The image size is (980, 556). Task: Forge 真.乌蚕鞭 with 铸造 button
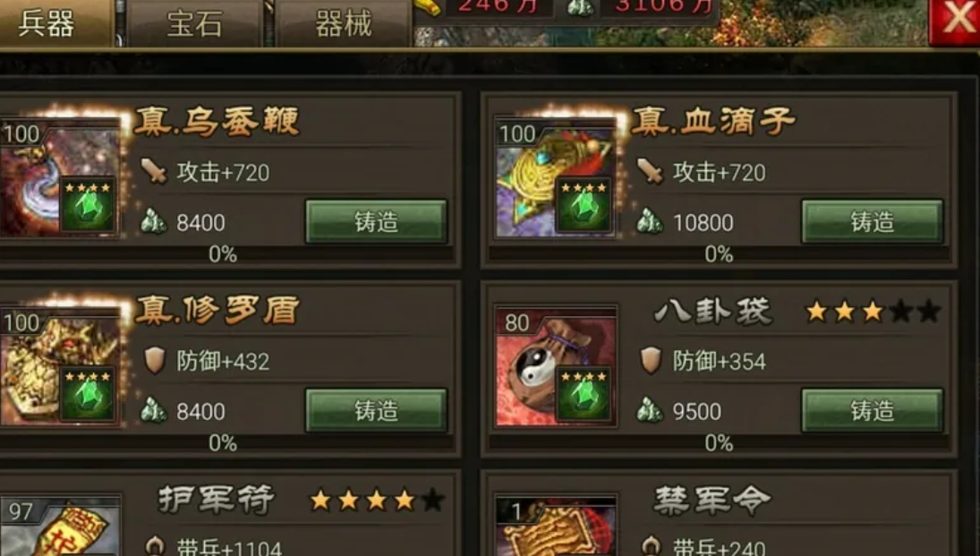tap(376, 221)
